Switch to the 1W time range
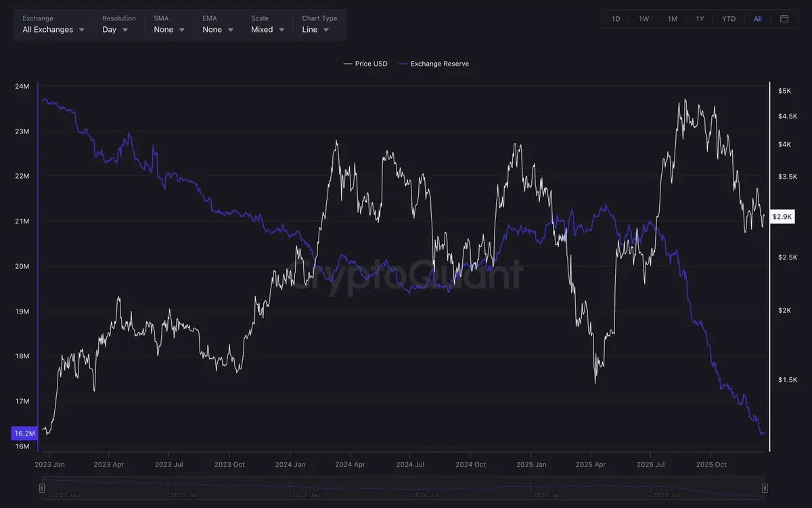 tap(644, 19)
